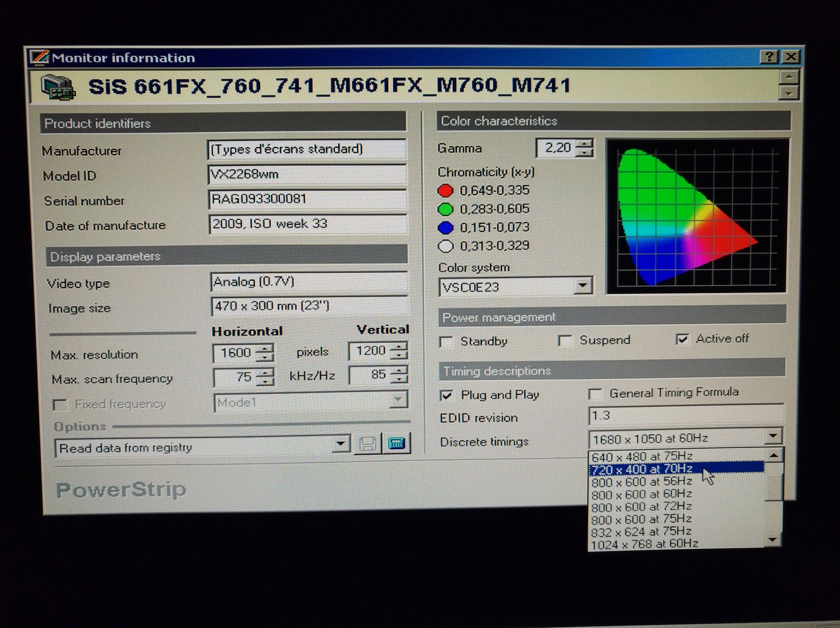The height and width of the screenshot is (628, 840).
Task: Enable the Standby checkbox
Action: click(x=446, y=342)
